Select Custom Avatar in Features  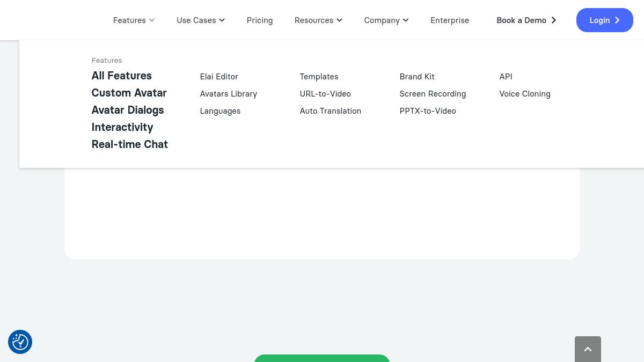[129, 93]
